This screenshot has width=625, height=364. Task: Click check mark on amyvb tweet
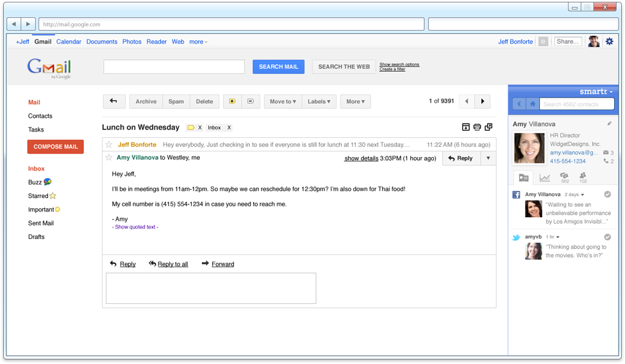point(608,237)
